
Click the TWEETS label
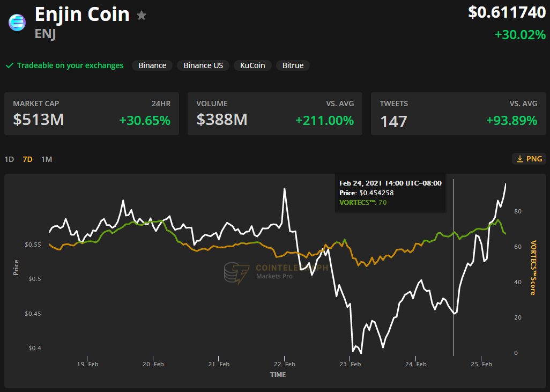coord(393,103)
